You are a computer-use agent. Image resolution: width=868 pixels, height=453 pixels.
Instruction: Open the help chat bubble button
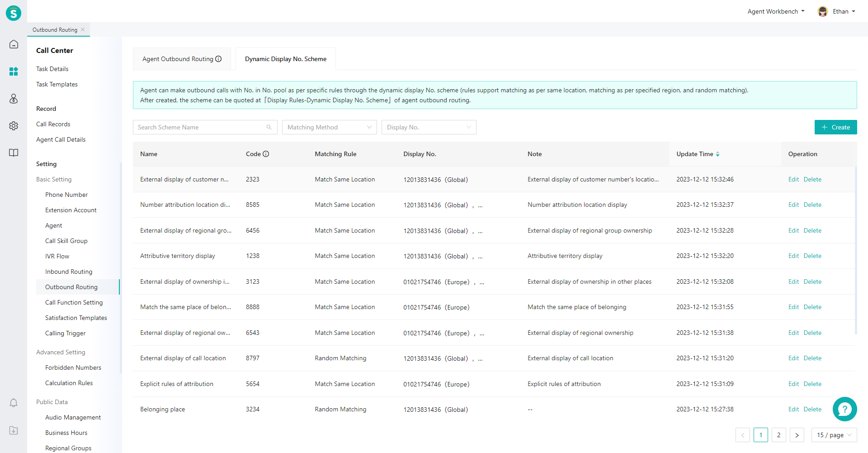pos(844,409)
